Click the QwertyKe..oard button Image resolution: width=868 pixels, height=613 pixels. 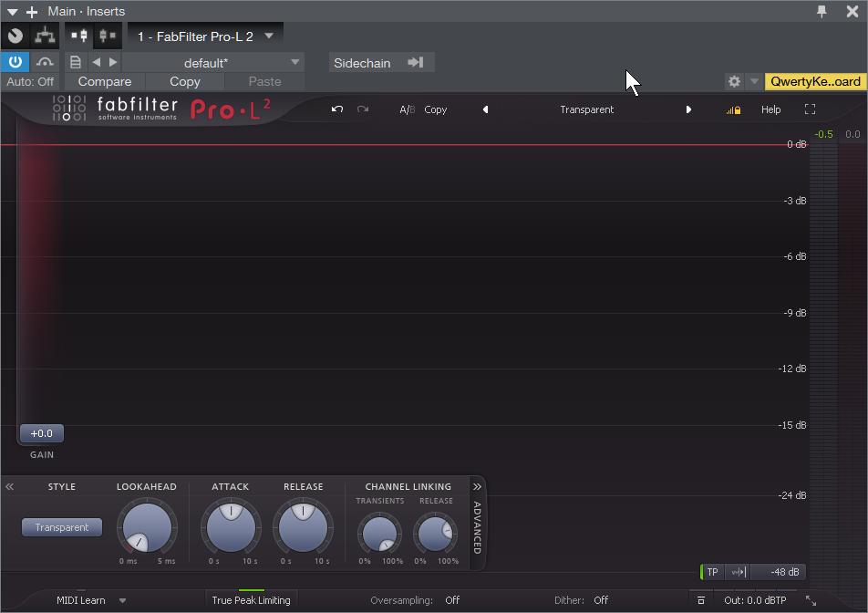point(815,81)
